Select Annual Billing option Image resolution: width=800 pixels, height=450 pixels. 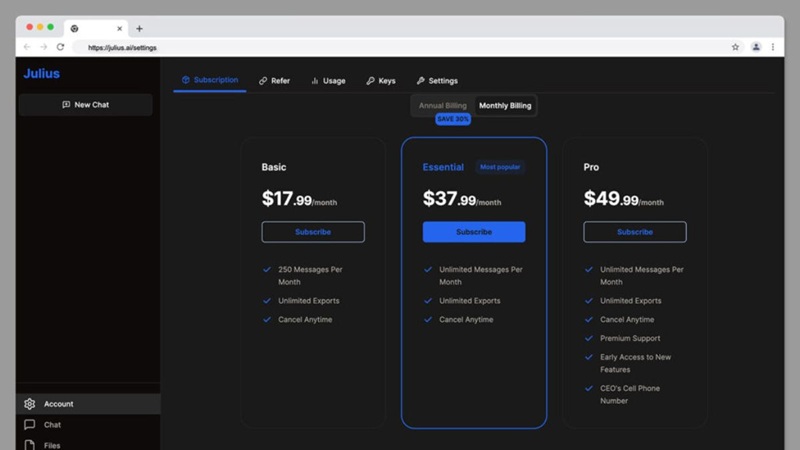[x=442, y=105]
